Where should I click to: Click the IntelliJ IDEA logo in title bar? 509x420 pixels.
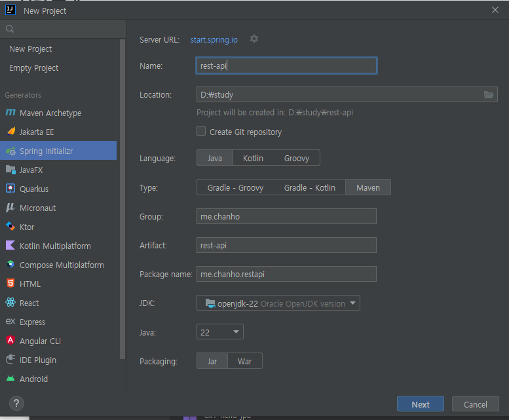(x=10, y=10)
